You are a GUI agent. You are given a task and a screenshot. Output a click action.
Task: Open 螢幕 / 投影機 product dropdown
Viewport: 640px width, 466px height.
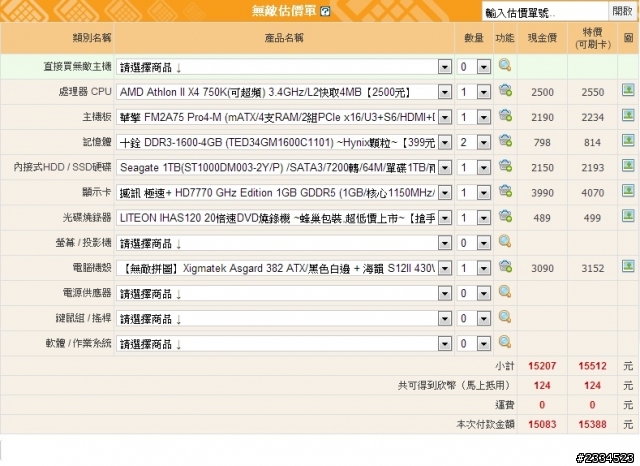(284, 244)
